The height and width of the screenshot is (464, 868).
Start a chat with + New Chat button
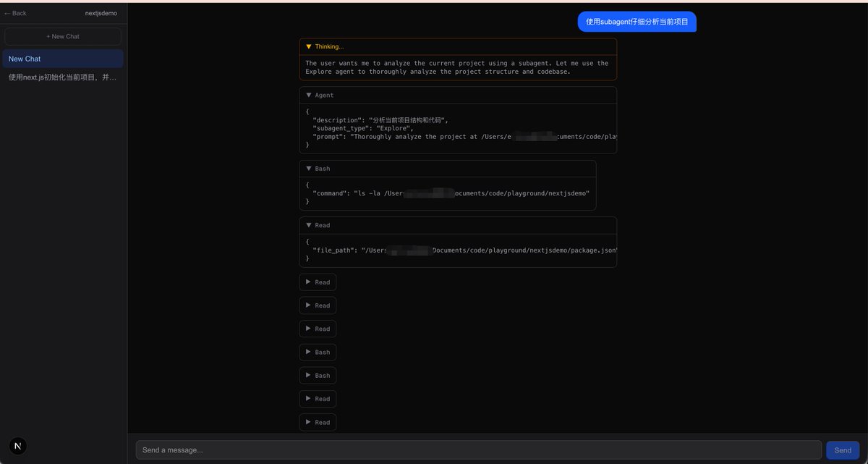(63, 36)
